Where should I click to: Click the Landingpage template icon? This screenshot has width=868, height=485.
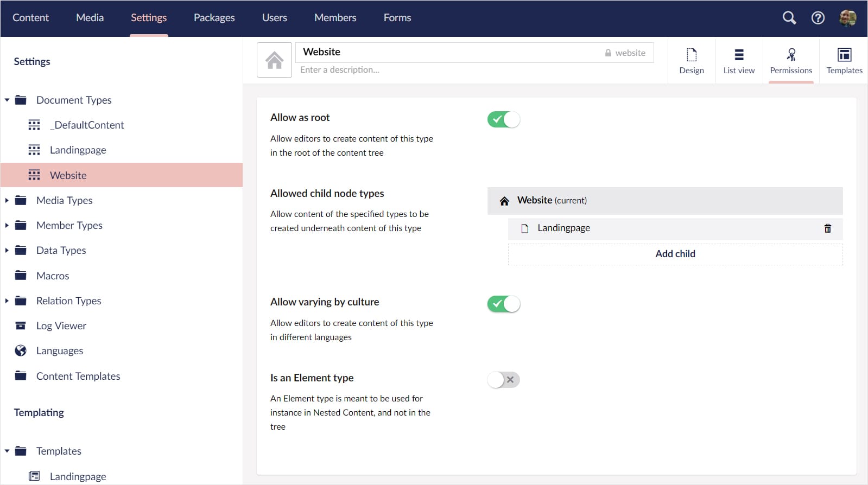(x=34, y=476)
